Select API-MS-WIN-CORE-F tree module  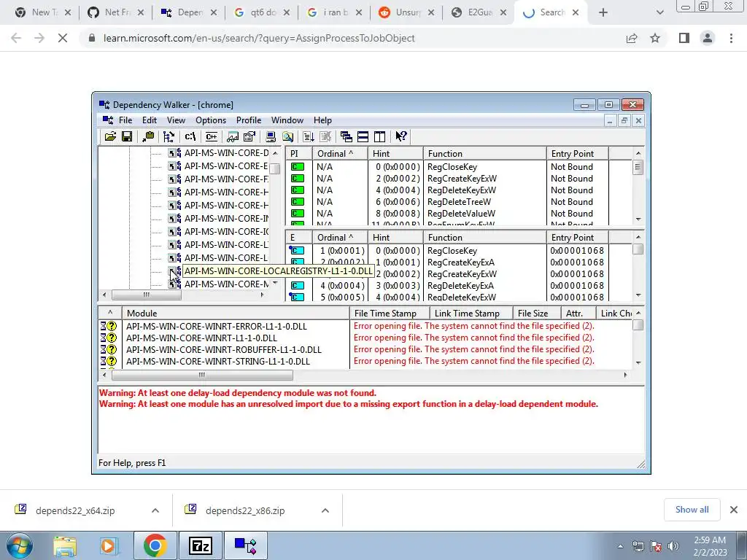tap(226, 179)
